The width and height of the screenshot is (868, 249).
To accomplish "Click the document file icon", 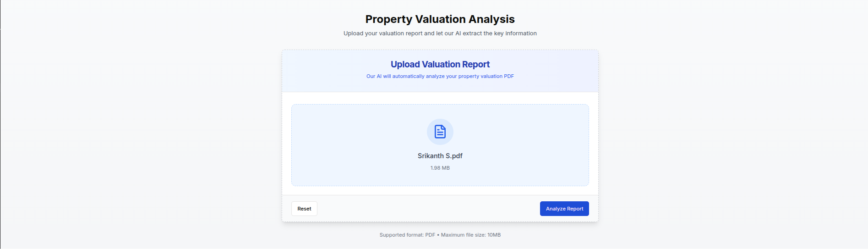I will click(x=440, y=132).
